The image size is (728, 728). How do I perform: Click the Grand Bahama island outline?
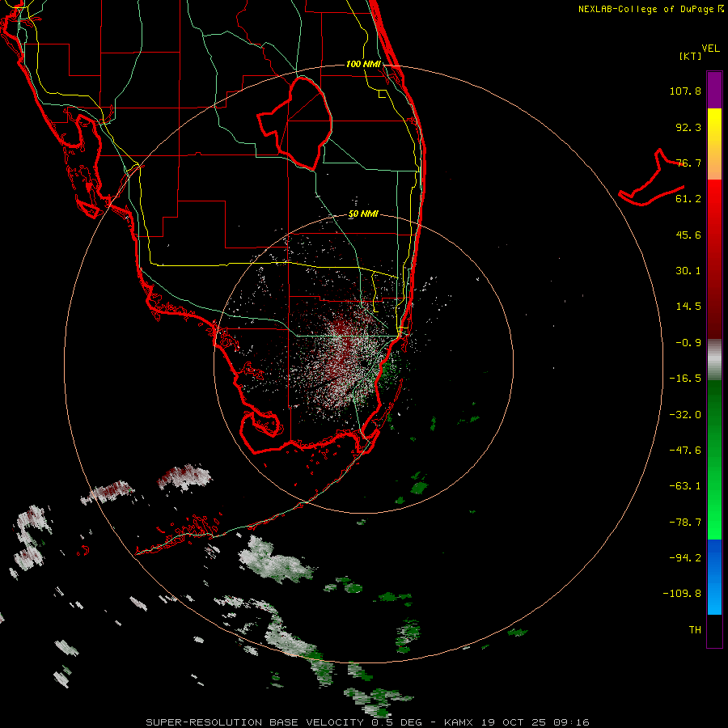(651, 178)
